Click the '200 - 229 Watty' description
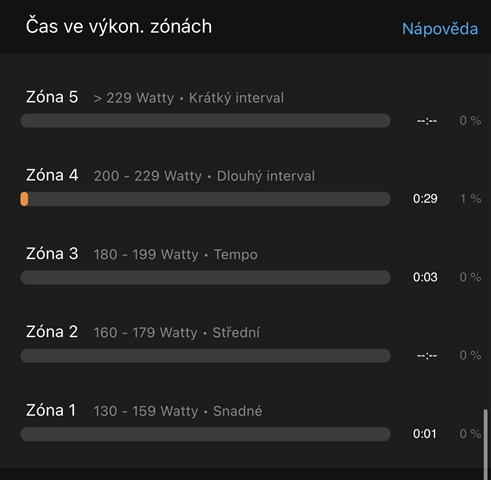This screenshot has width=491, height=480. (148, 176)
